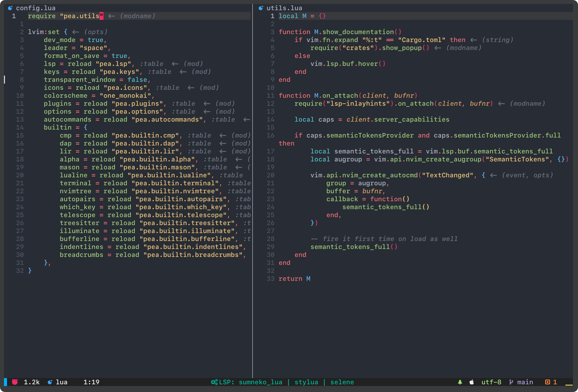Click the yellow scroll progress indicator
The width and height of the screenshot is (578, 392).
click(x=569, y=385)
